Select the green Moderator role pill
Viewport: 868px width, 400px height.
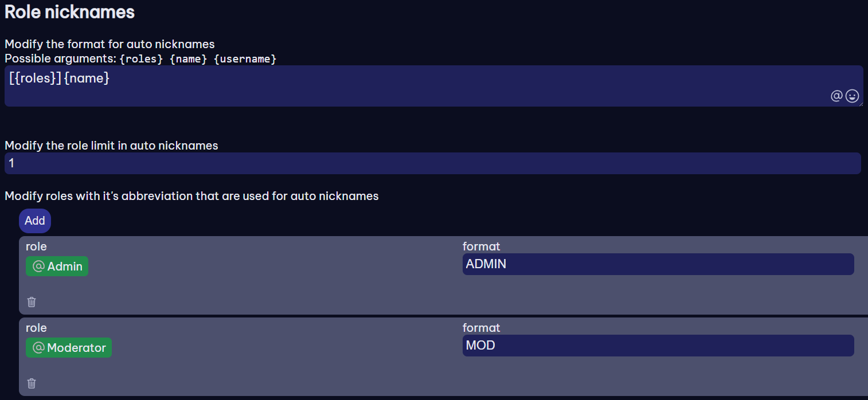point(69,347)
